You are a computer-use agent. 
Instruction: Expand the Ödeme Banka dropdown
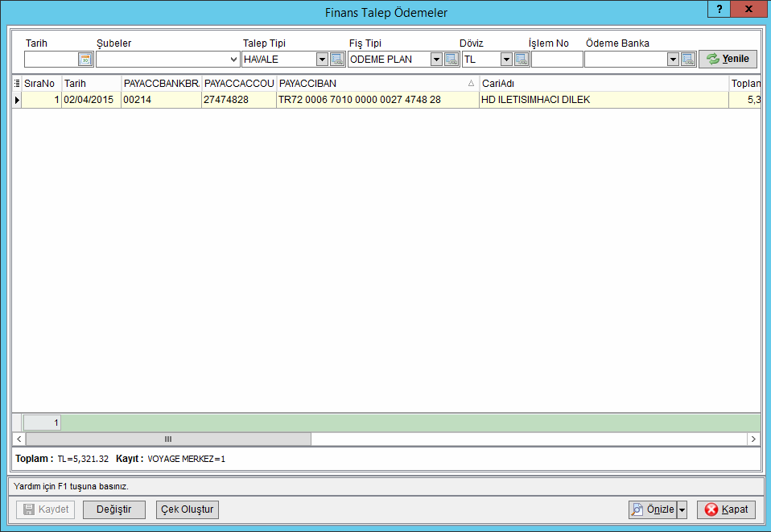coord(673,60)
